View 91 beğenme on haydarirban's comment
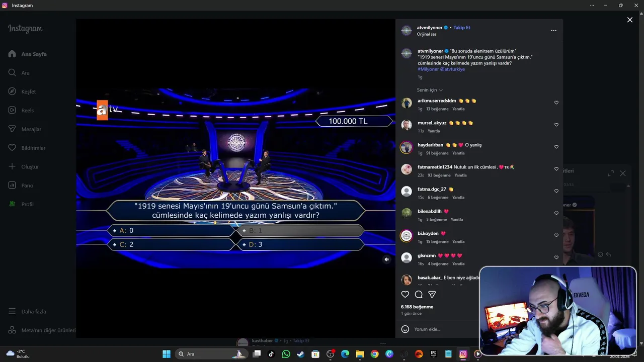The image size is (644, 362). tap(437, 153)
